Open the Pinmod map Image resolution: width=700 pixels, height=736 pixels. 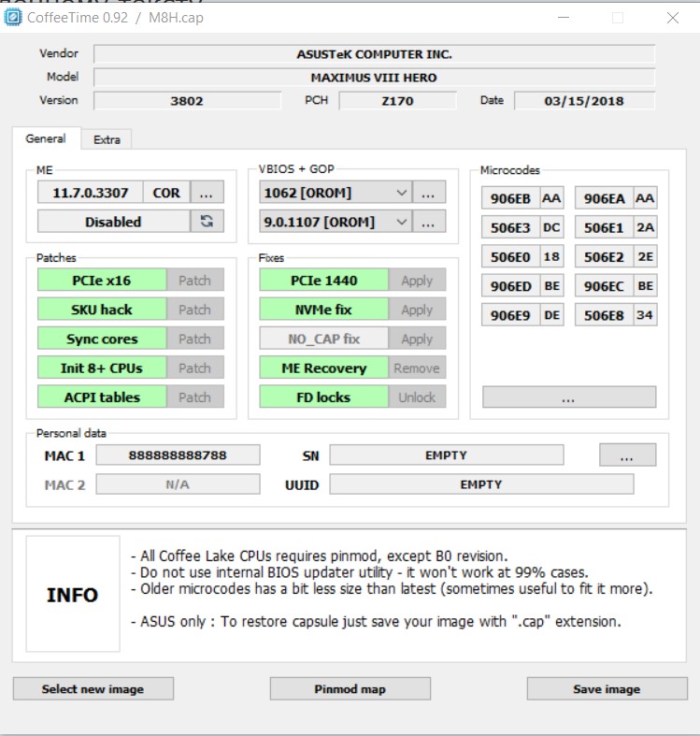coord(350,688)
